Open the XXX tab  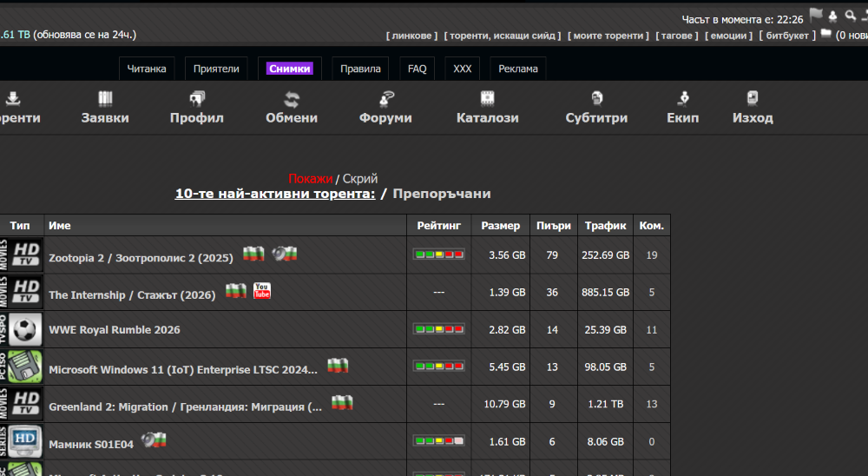[x=463, y=69]
